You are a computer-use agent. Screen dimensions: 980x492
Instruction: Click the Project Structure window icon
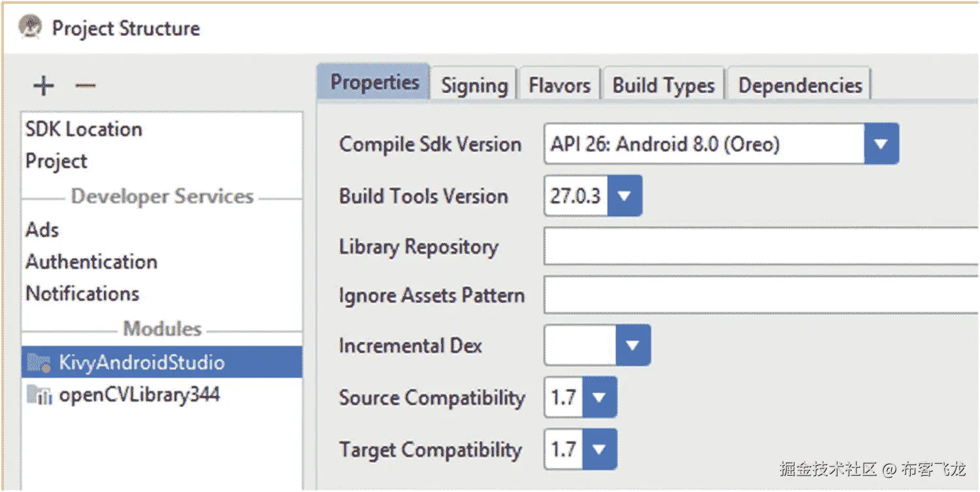31,27
